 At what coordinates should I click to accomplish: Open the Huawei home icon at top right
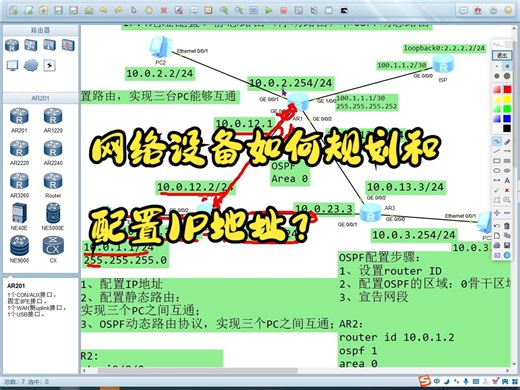tap(478, 11)
